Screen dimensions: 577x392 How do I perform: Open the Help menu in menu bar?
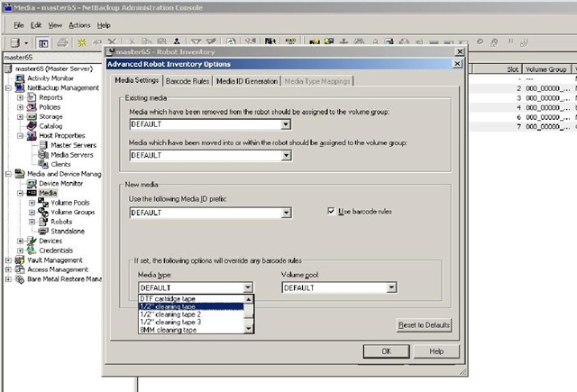(104, 25)
